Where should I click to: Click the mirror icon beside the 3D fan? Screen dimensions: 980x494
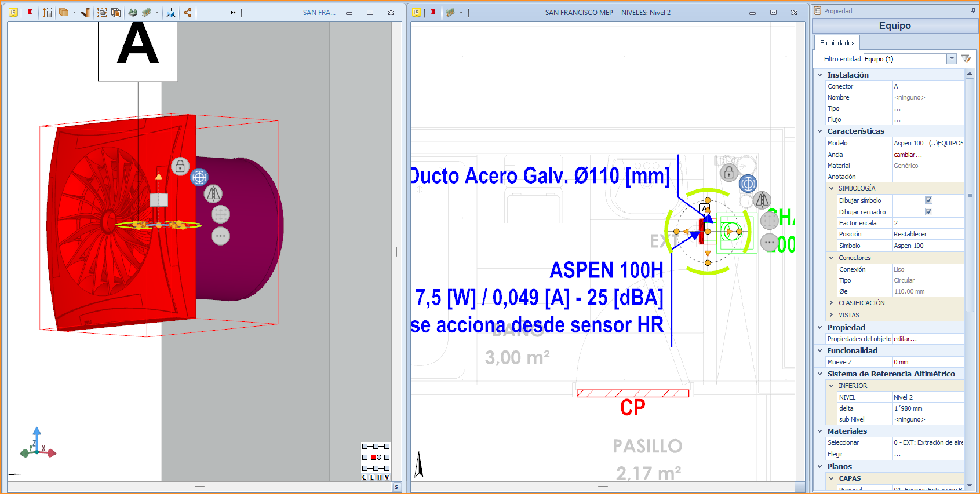(x=213, y=194)
